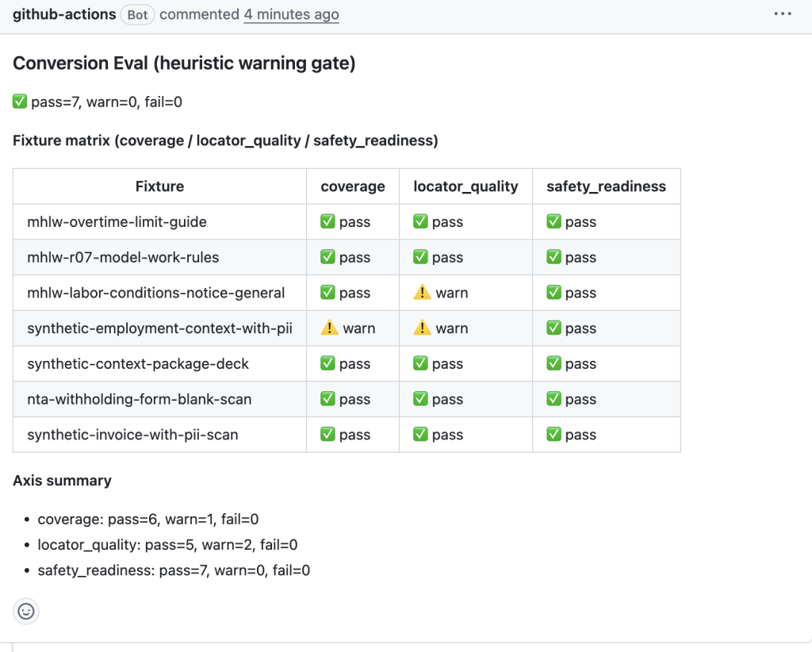Open the comment options ellipsis menu

point(783,14)
